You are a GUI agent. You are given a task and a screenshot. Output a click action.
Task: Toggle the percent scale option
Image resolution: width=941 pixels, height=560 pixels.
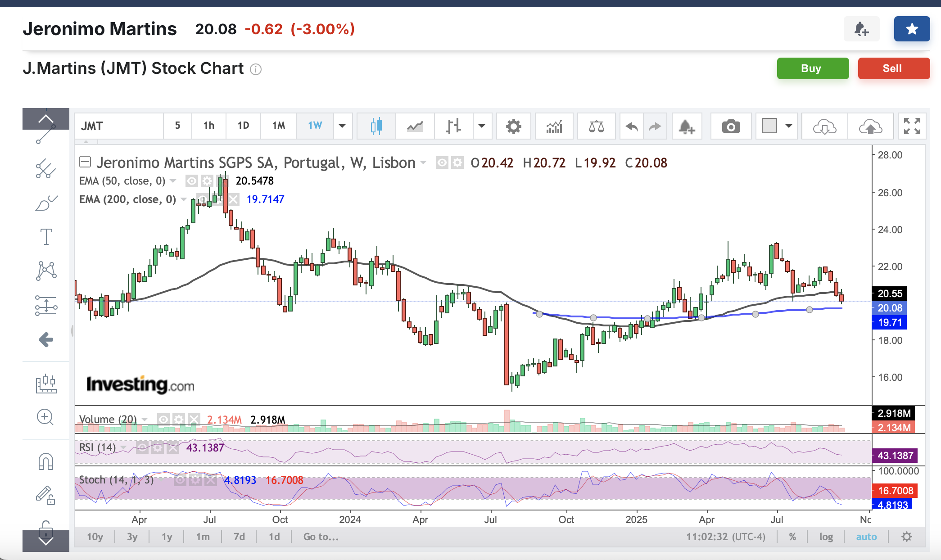792,537
